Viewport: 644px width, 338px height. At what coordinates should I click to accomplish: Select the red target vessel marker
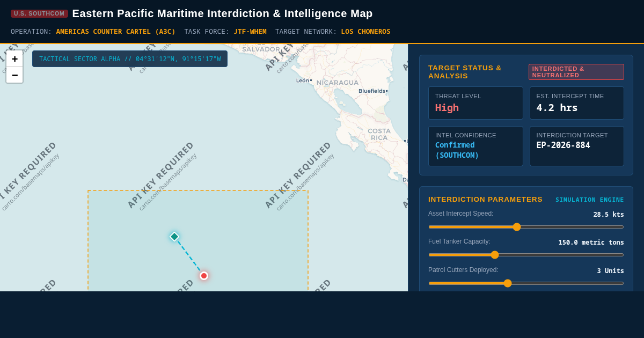click(x=204, y=276)
